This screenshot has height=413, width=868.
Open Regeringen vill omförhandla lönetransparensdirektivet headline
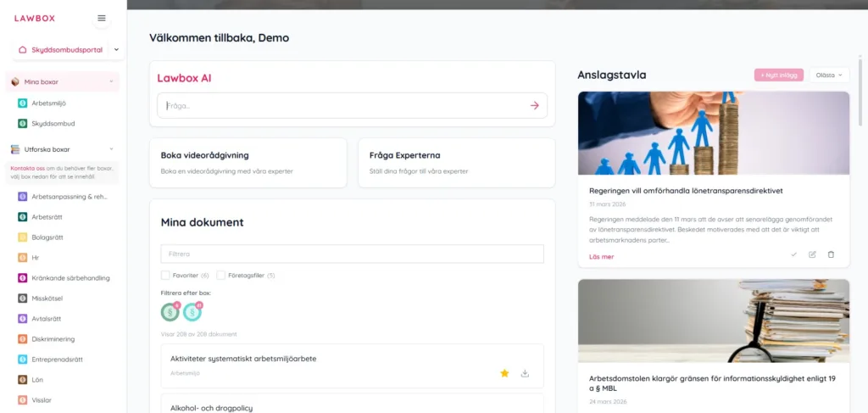pyautogui.click(x=686, y=191)
